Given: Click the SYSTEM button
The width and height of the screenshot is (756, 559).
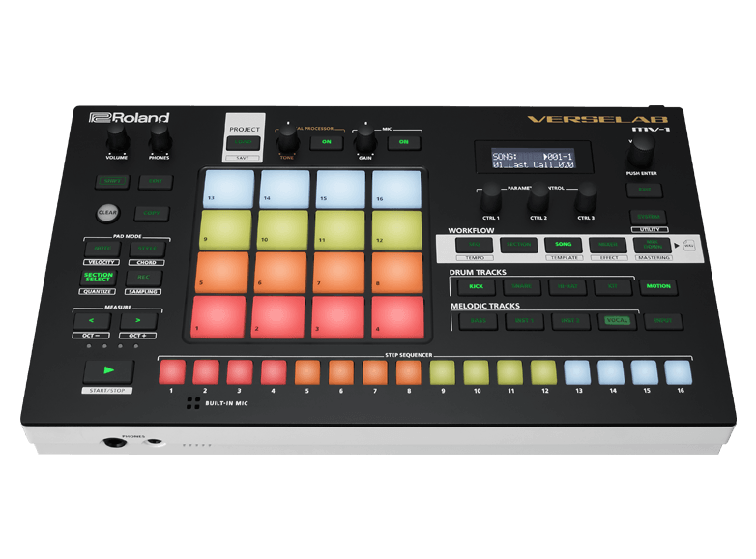Looking at the screenshot, I should click(x=648, y=217).
